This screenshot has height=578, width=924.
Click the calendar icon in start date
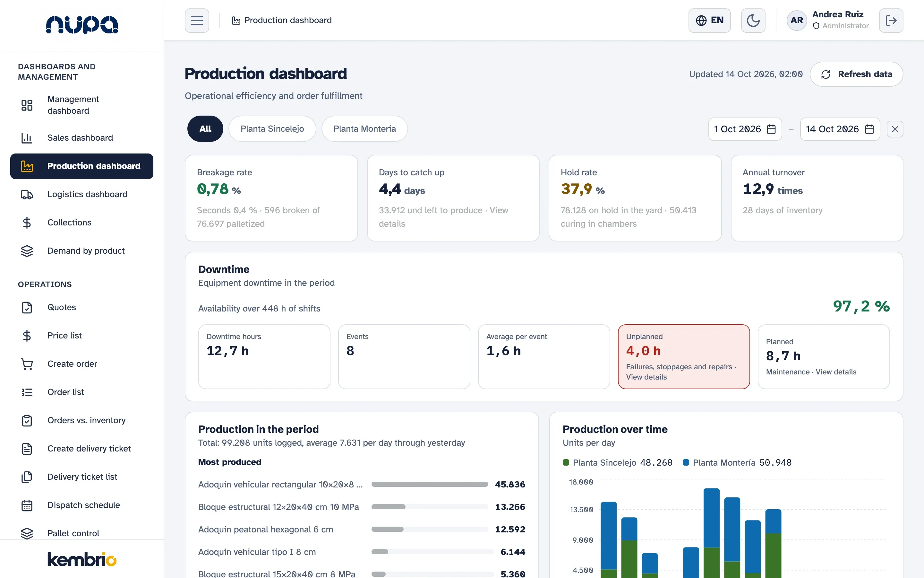point(771,129)
